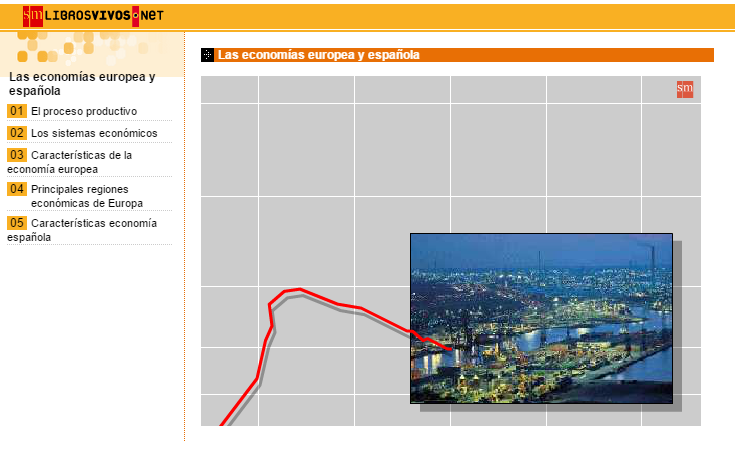Click the red sm logo in grey panel

[684, 89]
